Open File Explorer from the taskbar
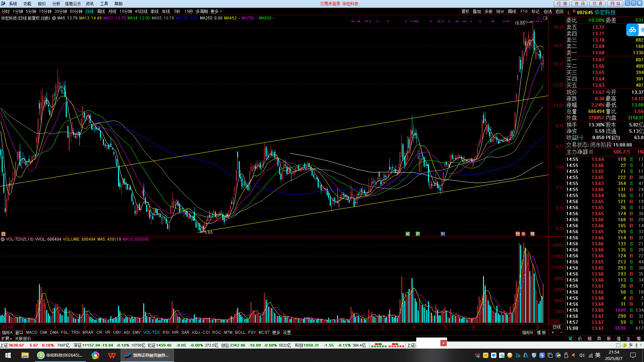The height and width of the screenshot is (362, 644). (x=25, y=355)
